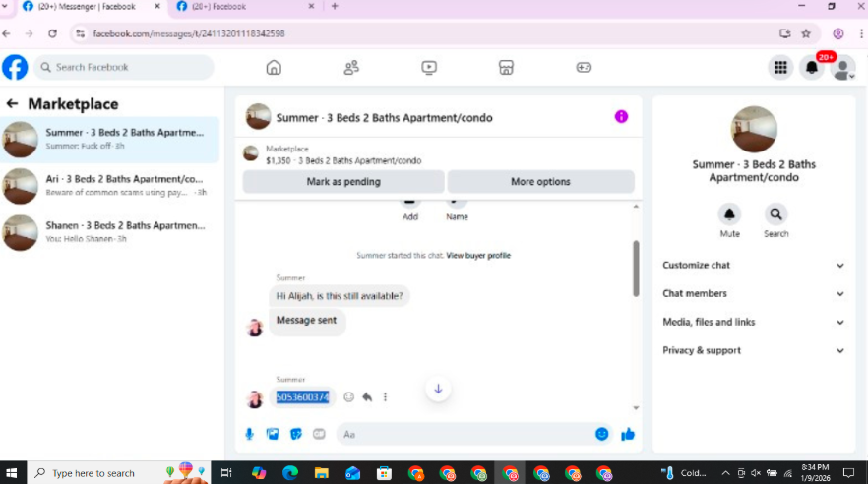The width and height of the screenshot is (868, 484).
Task: Open more options for the highlighted message
Action: pos(386,396)
